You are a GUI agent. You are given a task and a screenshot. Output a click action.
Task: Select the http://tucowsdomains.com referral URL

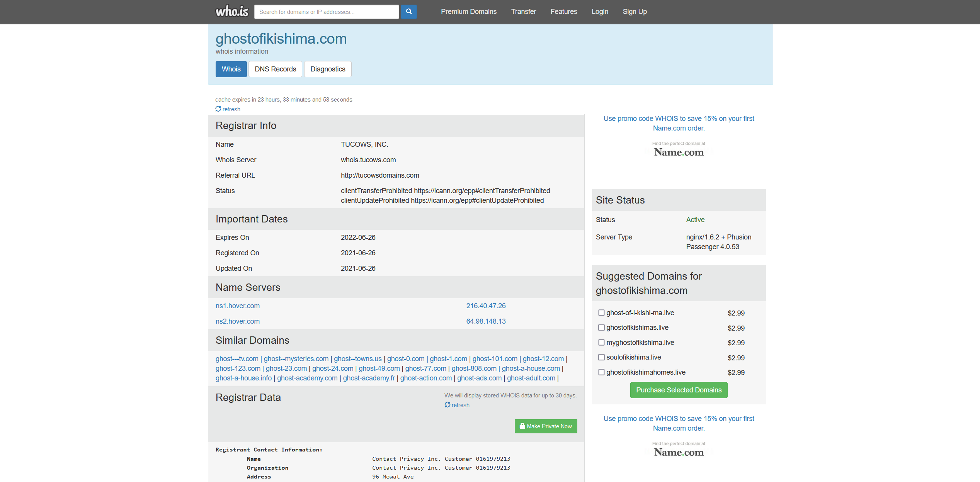380,175
